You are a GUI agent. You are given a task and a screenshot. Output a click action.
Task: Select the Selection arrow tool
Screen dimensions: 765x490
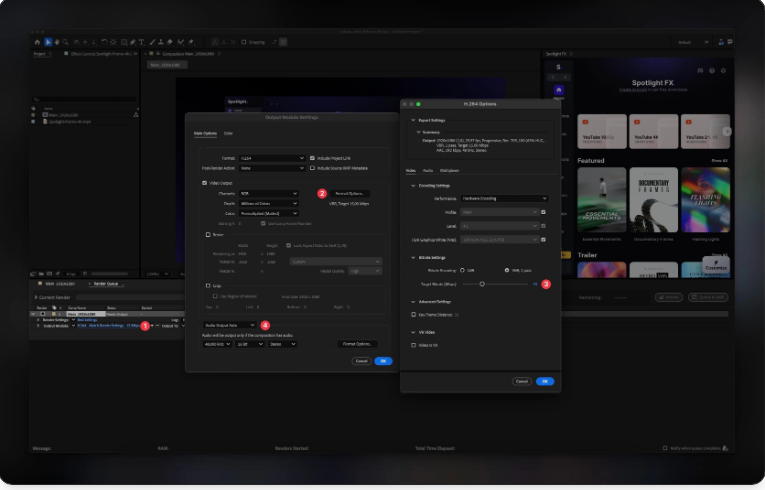click(48, 42)
